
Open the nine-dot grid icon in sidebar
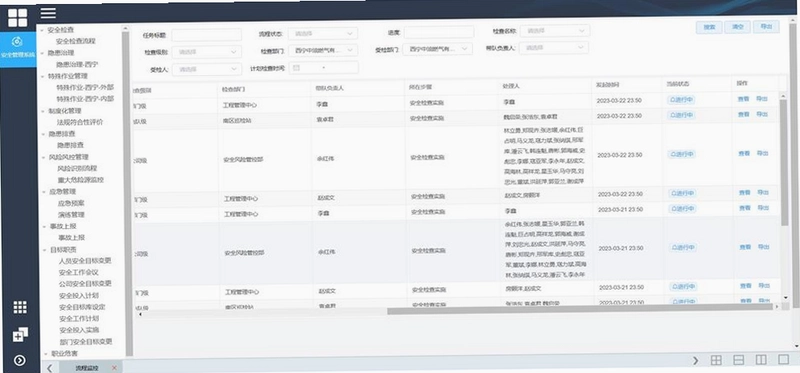coord(20,307)
